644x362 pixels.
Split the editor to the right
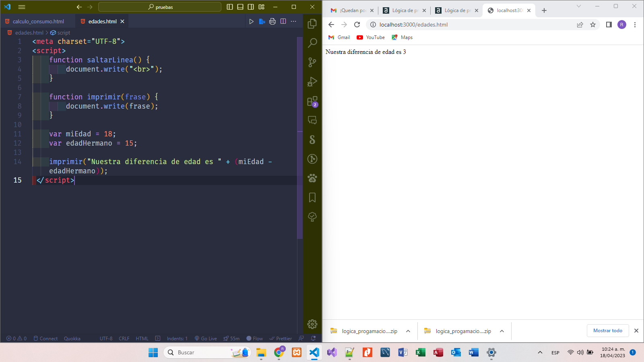(x=283, y=21)
